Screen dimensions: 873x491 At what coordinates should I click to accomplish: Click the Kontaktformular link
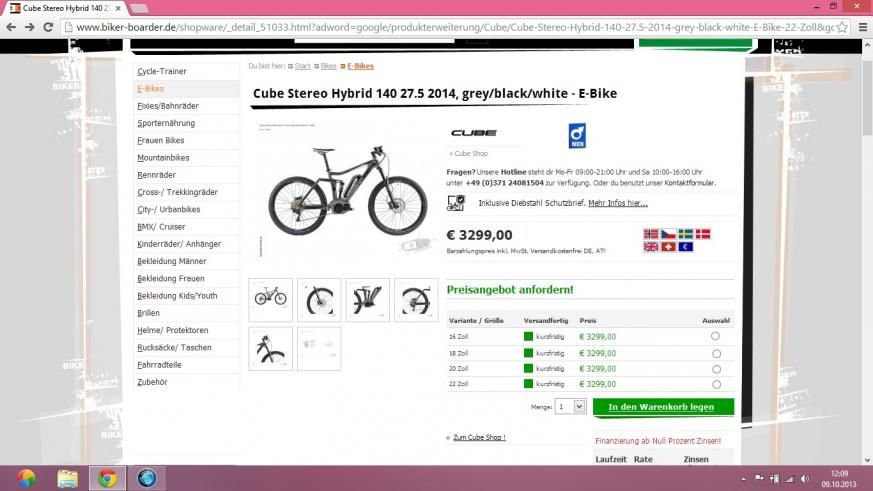click(x=689, y=183)
